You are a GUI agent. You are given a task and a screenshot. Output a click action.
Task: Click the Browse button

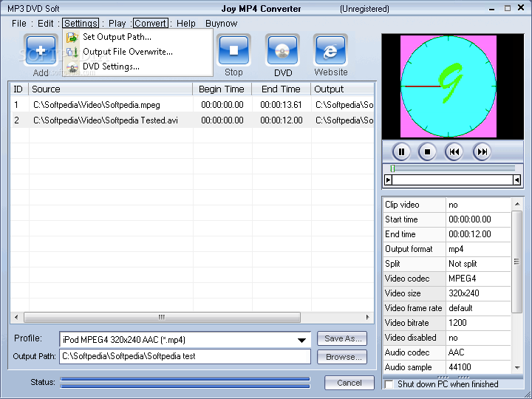(342, 357)
